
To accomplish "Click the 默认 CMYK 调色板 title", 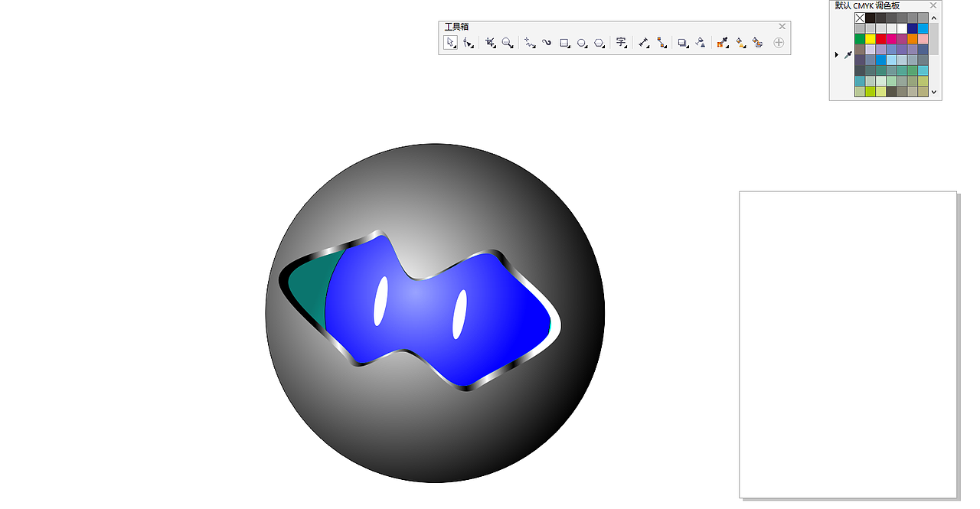I will [x=867, y=5].
